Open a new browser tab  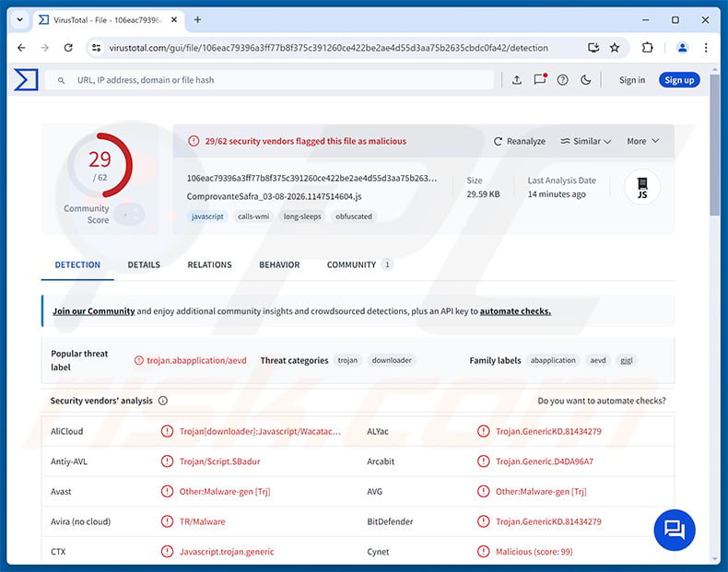(197, 20)
